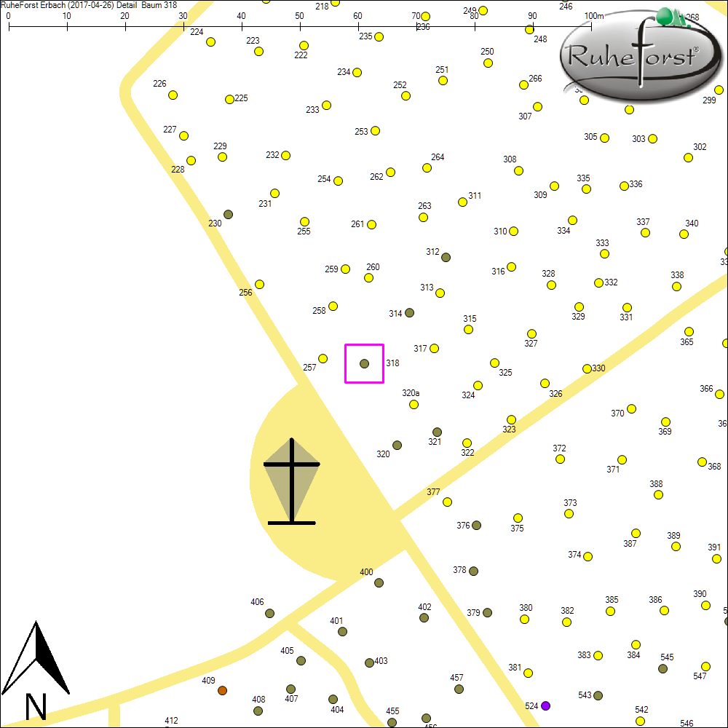Select gray tree marker 230

pos(228,214)
